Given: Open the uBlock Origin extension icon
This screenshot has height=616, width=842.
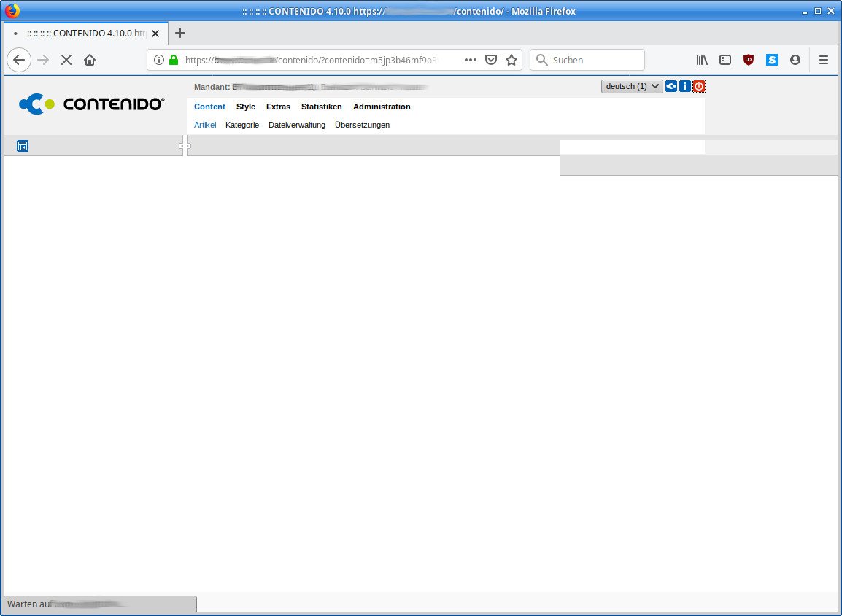Looking at the screenshot, I should 749,60.
